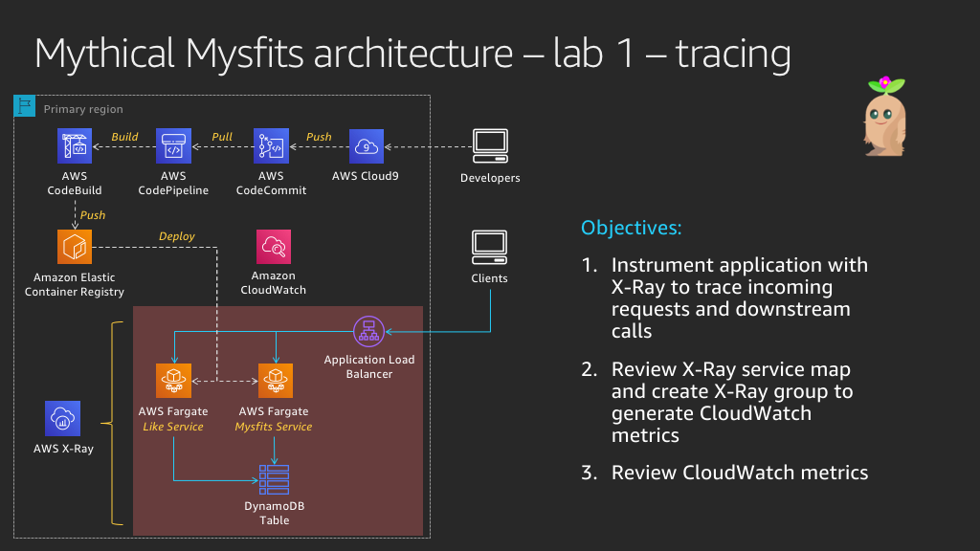Click the 'Objectives:' heading
The width and height of the screenshot is (980, 551).
(632, 228)
